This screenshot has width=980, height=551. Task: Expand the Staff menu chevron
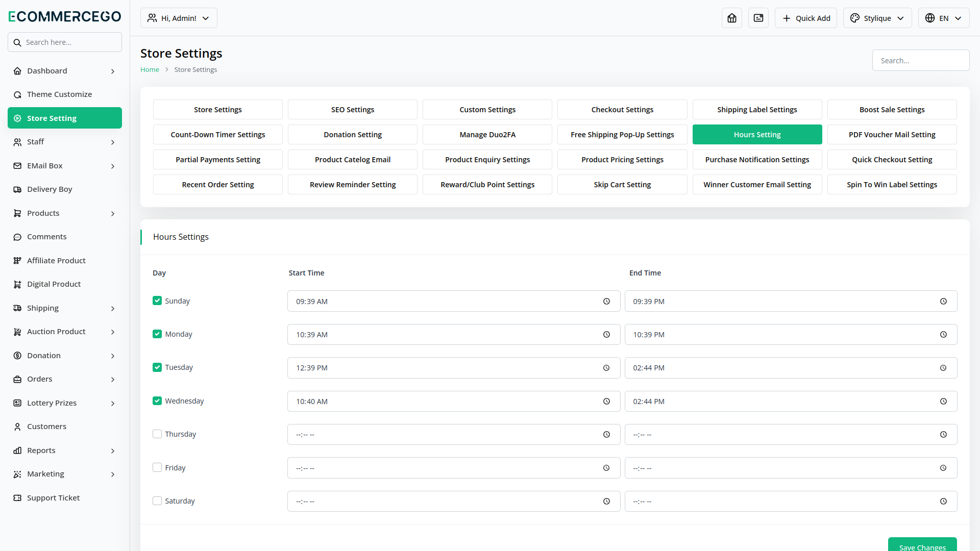113,142
